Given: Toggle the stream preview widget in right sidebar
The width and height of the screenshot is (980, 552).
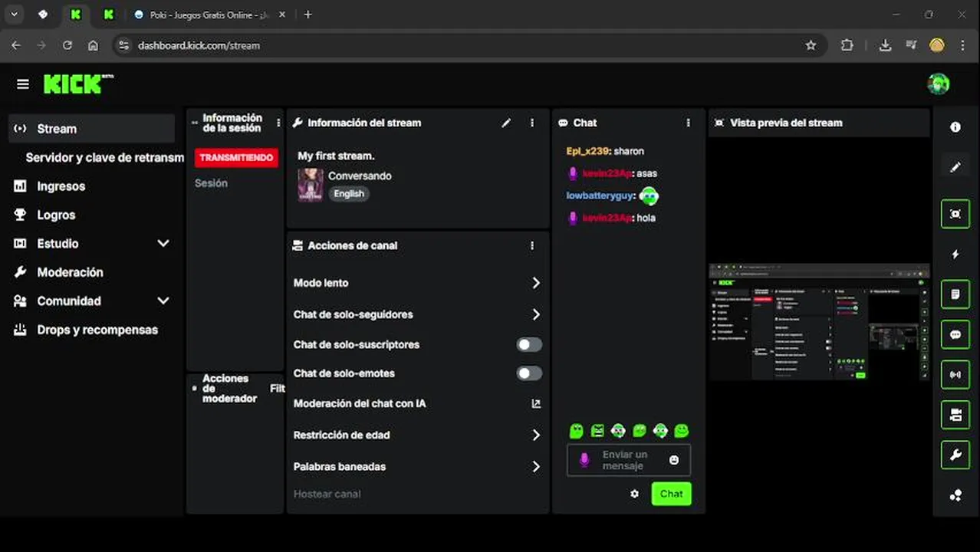Looking at the screenshot, I should click(x=955, y=214).
